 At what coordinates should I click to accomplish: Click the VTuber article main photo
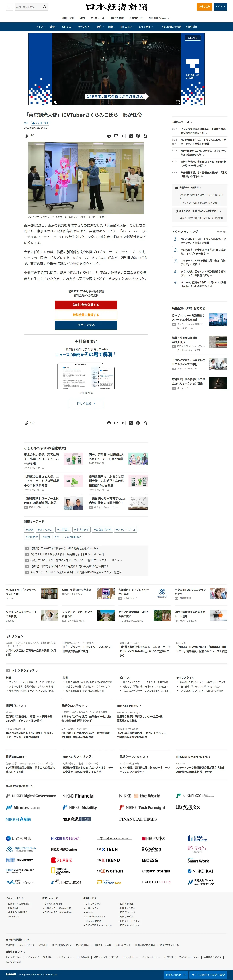point(86,178)
